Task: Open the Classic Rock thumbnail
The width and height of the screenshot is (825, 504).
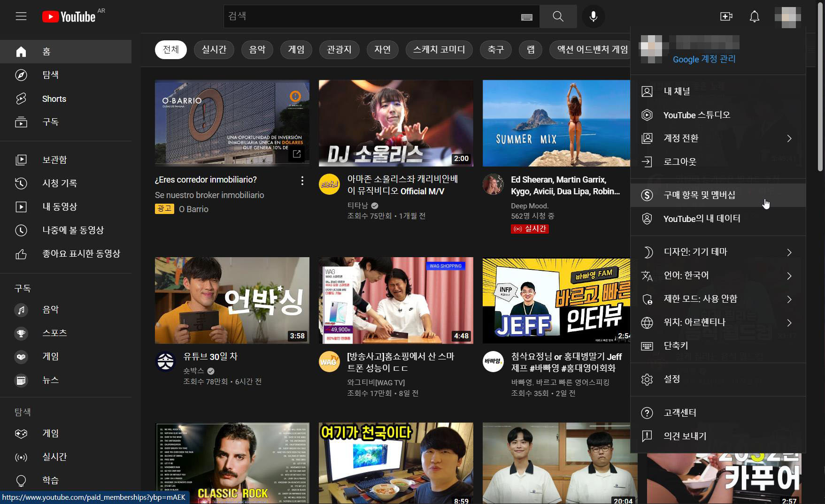Action: (232, 463)
